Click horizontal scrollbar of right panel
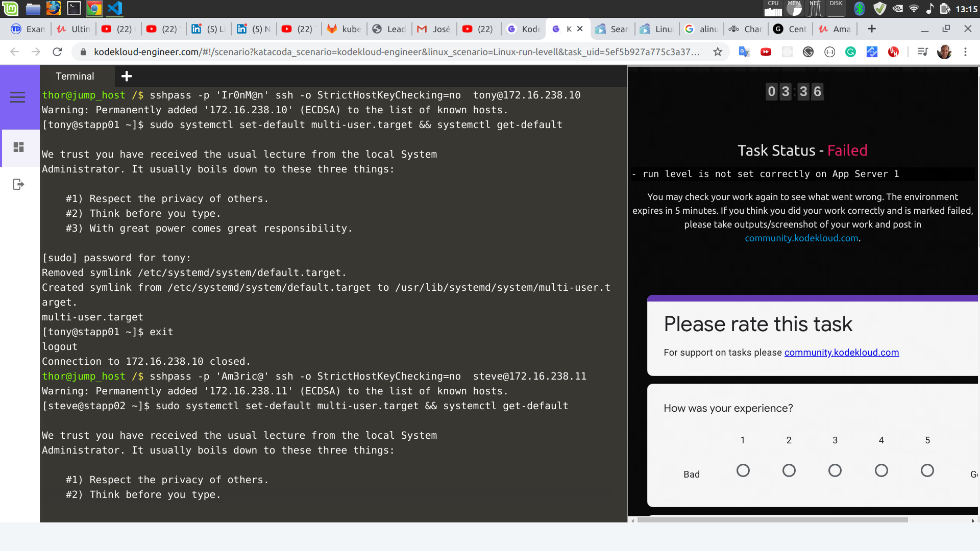 point(772,520)
